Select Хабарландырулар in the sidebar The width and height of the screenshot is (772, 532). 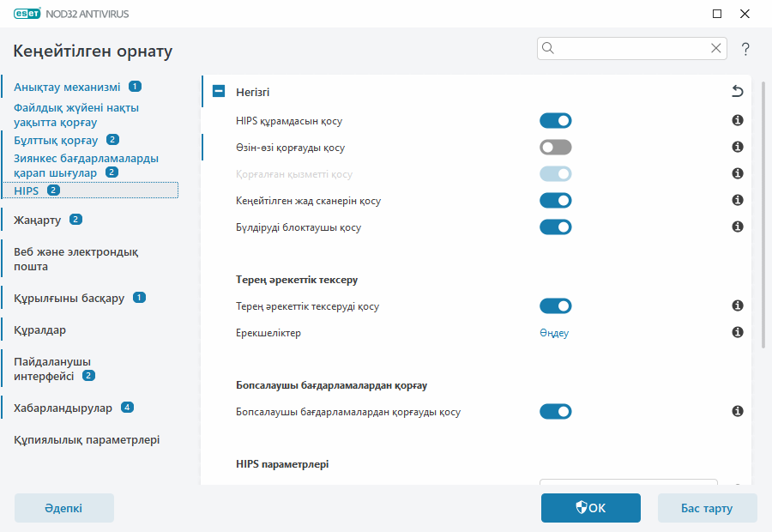(x=64, y=408)
